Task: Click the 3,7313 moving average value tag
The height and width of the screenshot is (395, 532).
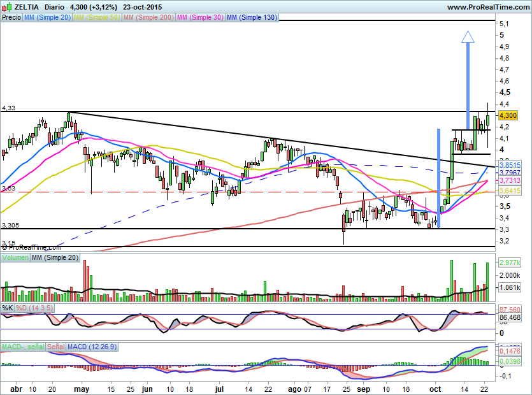Action: [x=510, y=180]
